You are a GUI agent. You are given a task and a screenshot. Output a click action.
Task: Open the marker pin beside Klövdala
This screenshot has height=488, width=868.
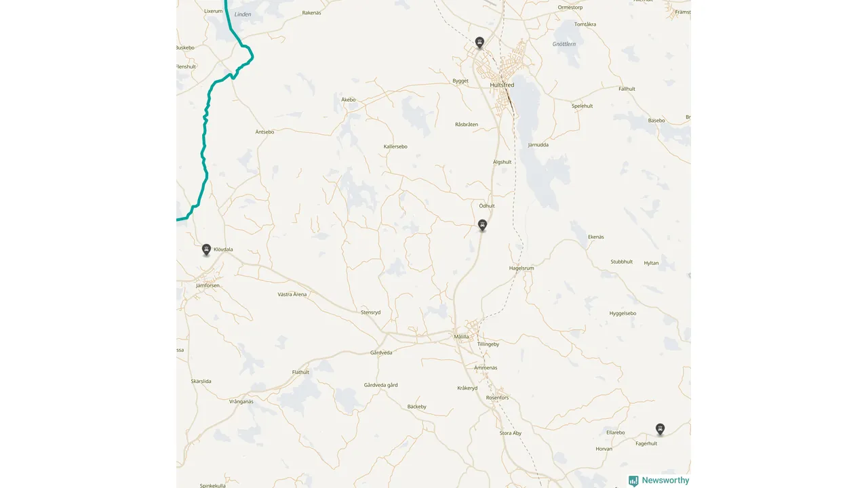pyautogui.click(x=206, y=250)
